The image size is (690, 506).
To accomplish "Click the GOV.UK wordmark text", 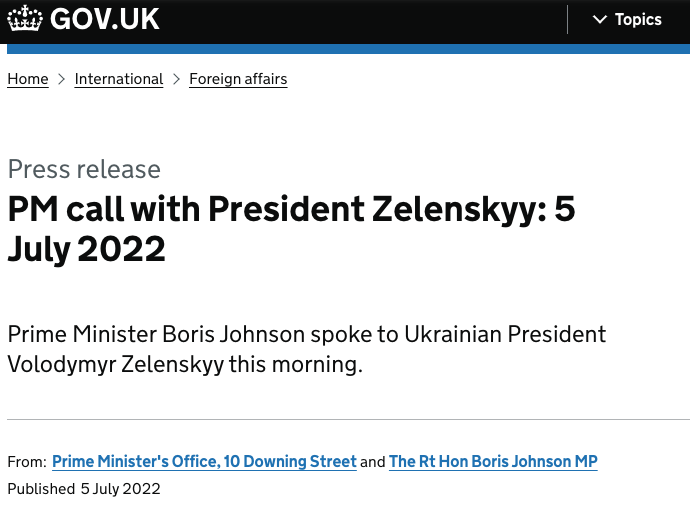I will (105, 19).
